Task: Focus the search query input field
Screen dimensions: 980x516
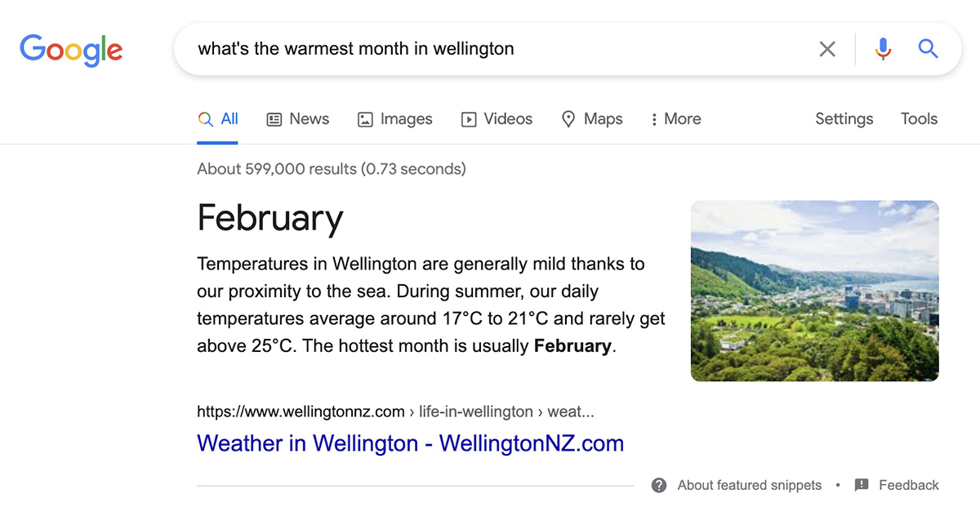Action: coord(500,49)
